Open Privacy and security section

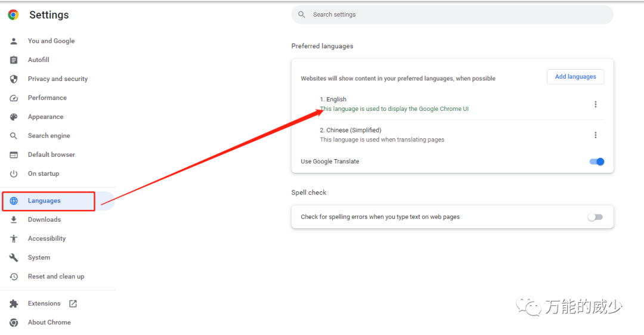click(58, 79)
